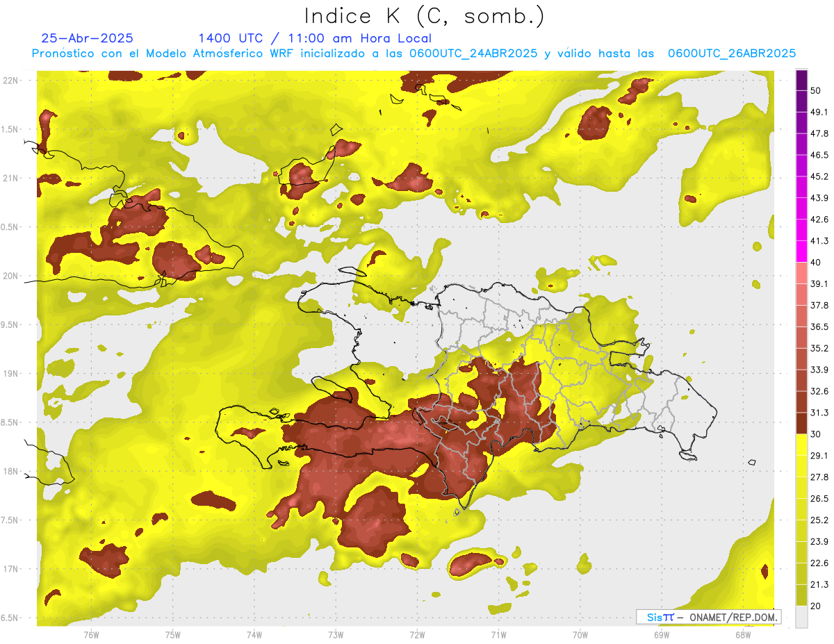This screenshot has height=644, width=834.
Task: Click the '39.1' colorbar label
Action: tap(819, 283)
